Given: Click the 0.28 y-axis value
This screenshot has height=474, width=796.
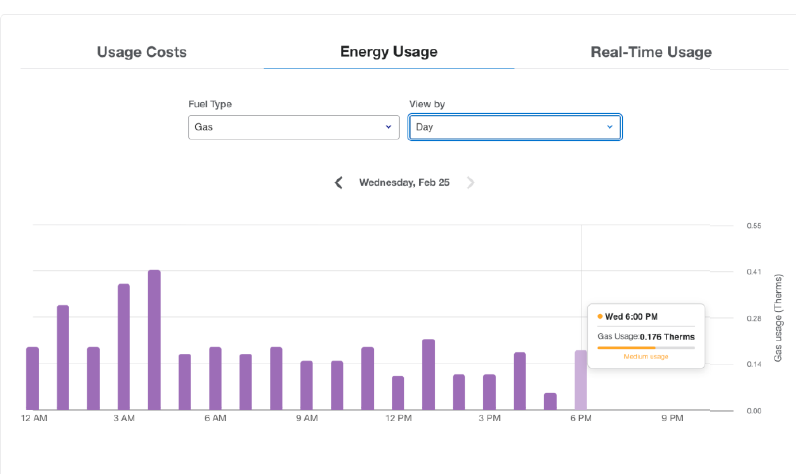Looking at the screenshot, I should pos(754,319).
